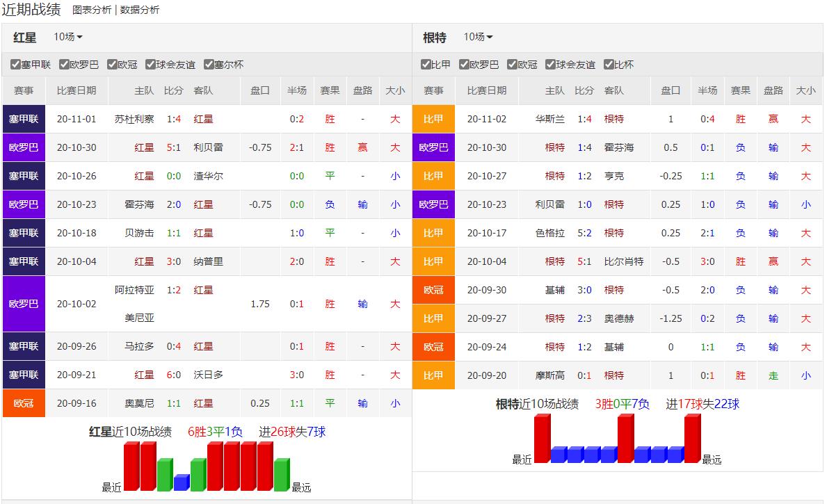Image resolution: width=827 pixels, height=504 pixels.
Task: Click the 大小 column header in 根特 table
Action: 805,90
